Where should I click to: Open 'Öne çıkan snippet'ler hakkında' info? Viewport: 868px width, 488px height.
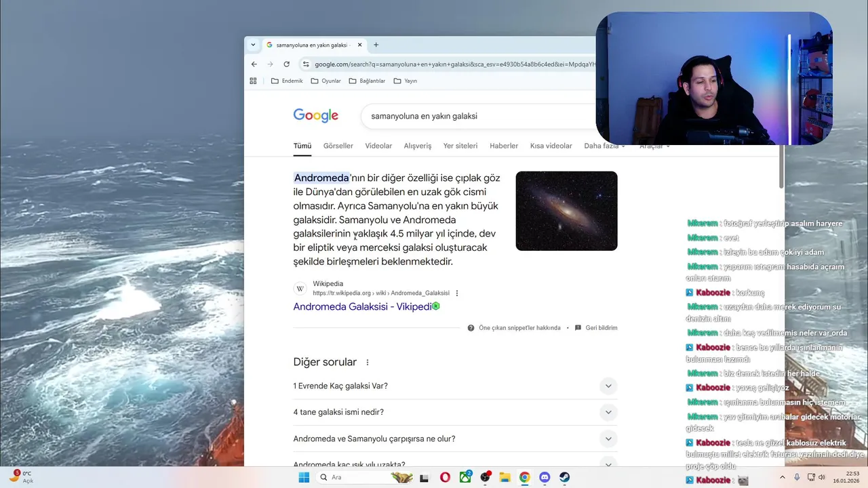[514, 328]
